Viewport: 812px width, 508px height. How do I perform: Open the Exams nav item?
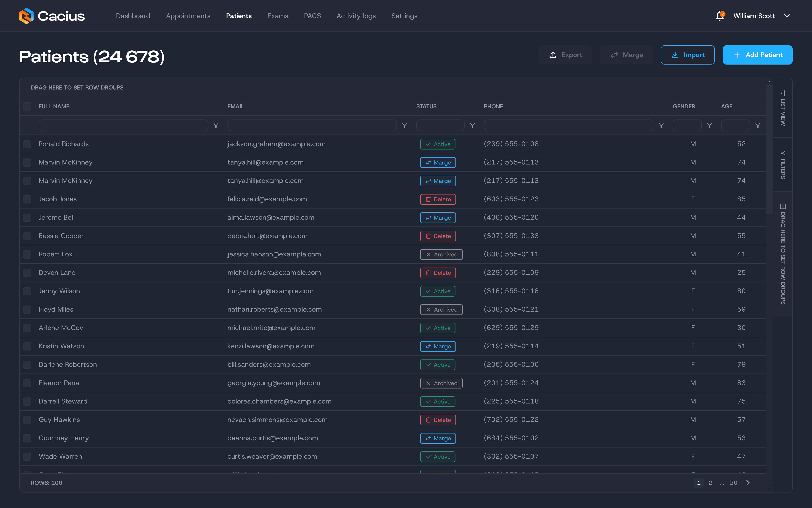coord(278,16)
